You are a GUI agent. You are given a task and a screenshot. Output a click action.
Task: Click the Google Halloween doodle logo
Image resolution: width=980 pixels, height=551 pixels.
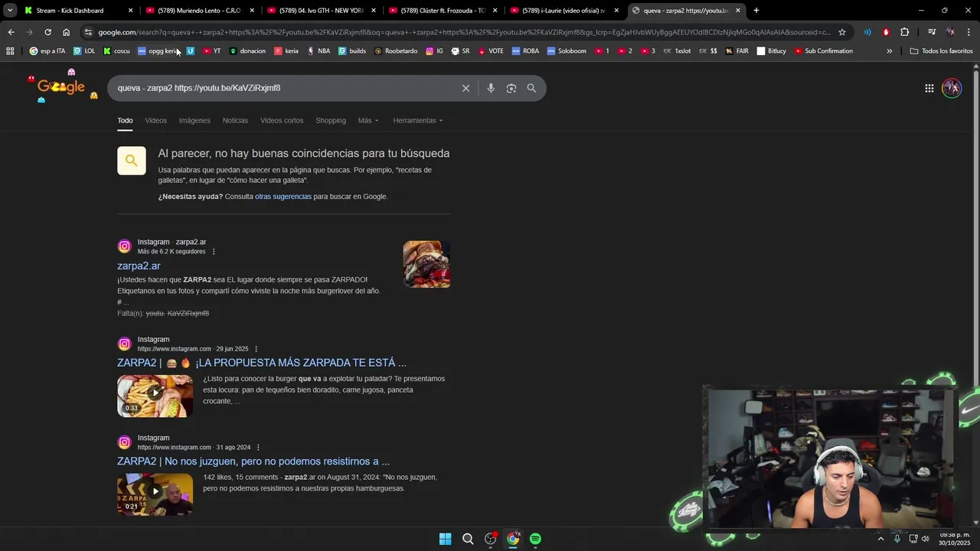click(61, 86)
